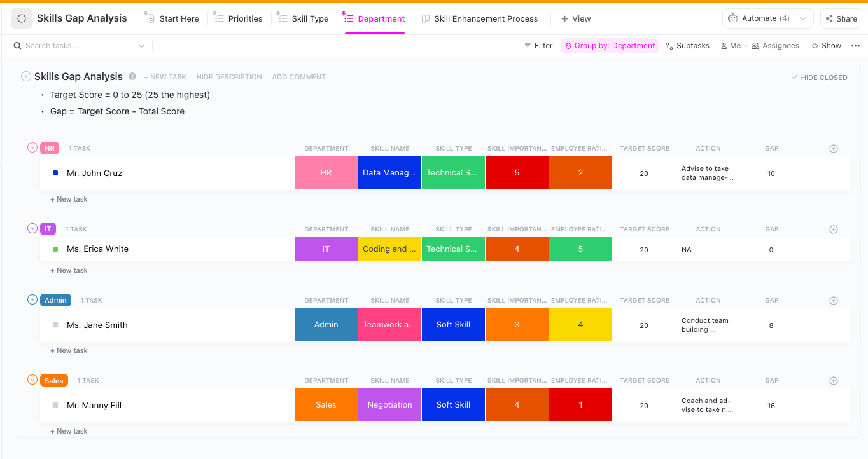Expand the Automate dropdown arrow
This screenshot has height=459, width=868.
click(x=803, y=18)
